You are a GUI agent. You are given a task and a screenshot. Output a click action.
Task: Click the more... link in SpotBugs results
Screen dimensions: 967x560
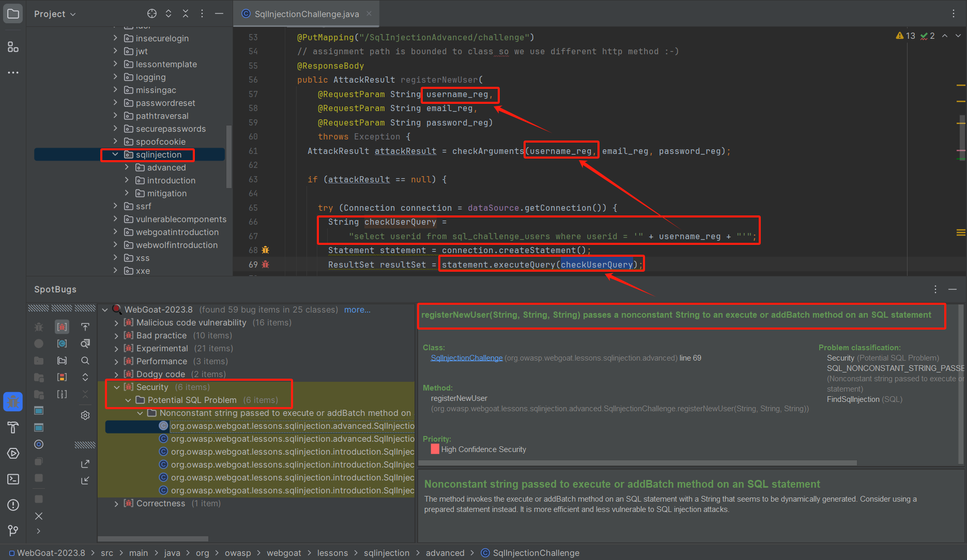click(357, 310)
